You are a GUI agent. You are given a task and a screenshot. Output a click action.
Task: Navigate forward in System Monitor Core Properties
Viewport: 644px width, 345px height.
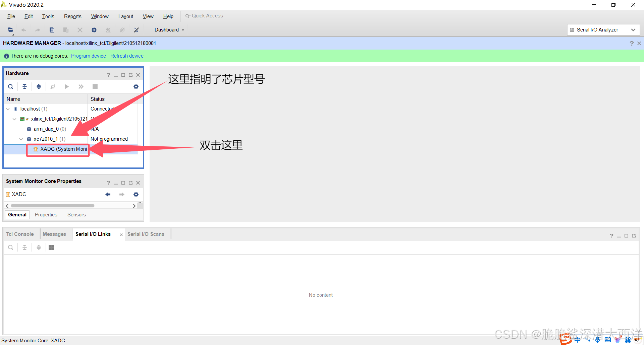pos(122,195)
